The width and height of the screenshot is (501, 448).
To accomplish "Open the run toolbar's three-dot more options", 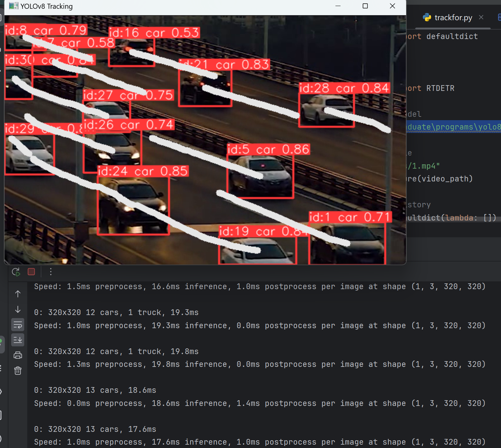I will coord(51,272).
